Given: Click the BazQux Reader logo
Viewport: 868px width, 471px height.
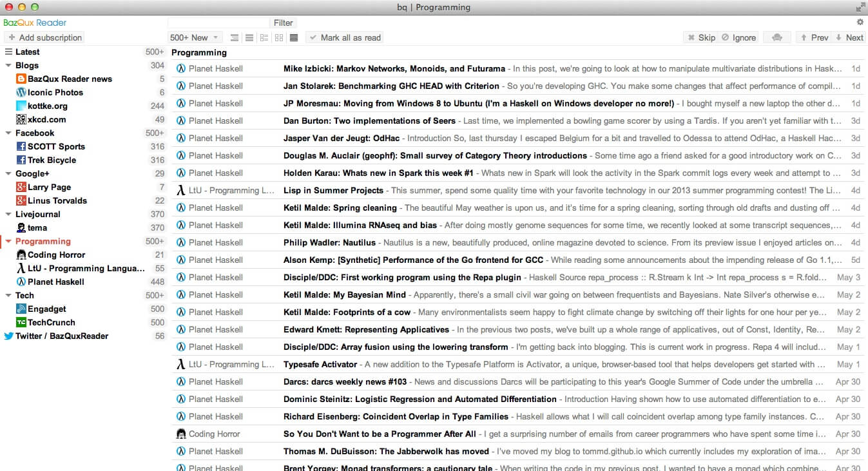Looking at the screenshot, I should click(x=35, y=23).
